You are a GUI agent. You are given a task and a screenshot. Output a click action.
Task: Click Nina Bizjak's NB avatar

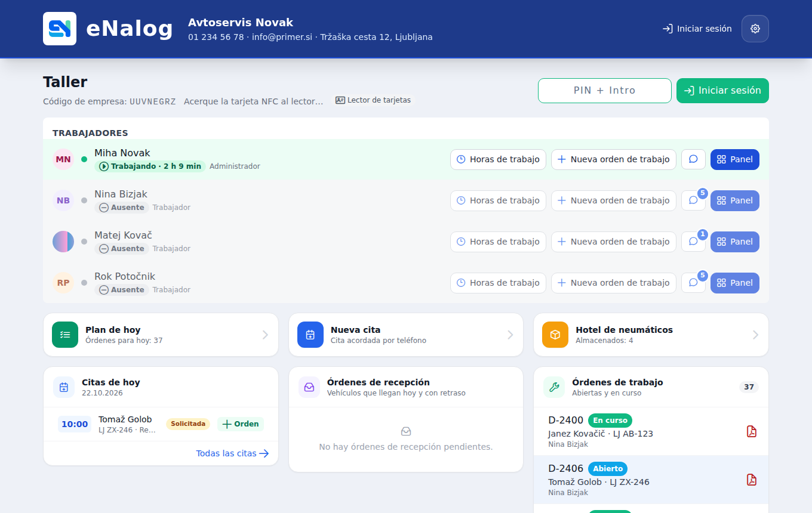point(63,200)
